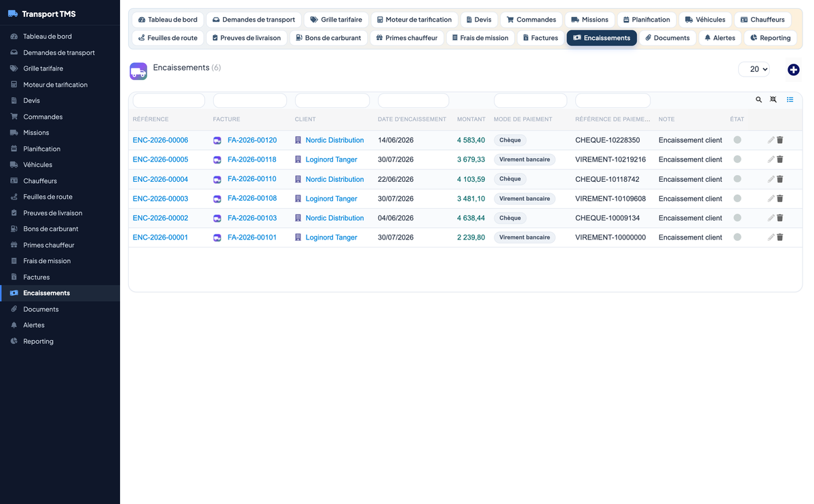The image size is (814, 504).
Task: Clear filters with the crossed magnifier icon
Action: (x=773, y=100)
